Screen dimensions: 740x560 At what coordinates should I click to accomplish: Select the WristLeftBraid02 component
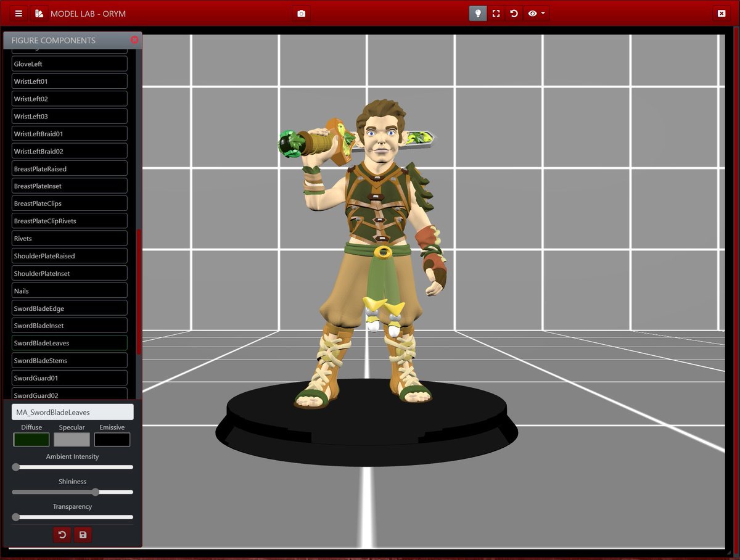click(x=70, y=151)
